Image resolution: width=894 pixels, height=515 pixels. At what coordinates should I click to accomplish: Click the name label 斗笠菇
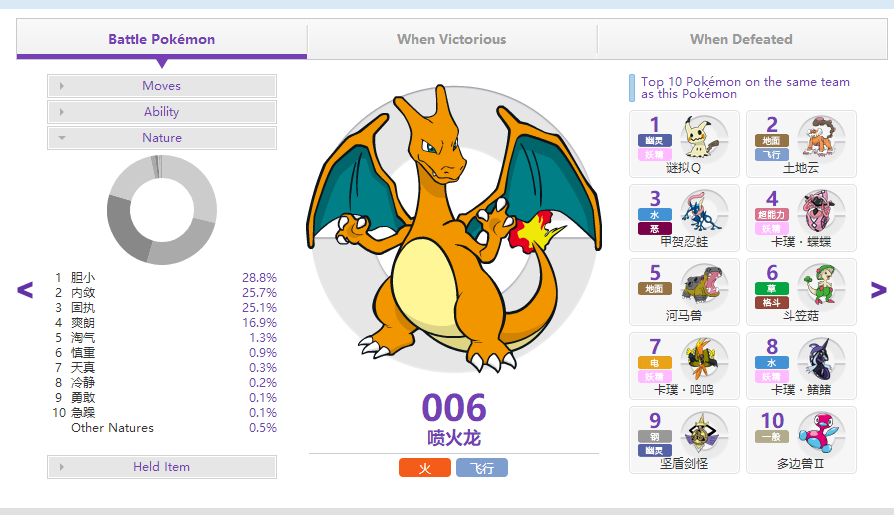(x=801, y=315)
